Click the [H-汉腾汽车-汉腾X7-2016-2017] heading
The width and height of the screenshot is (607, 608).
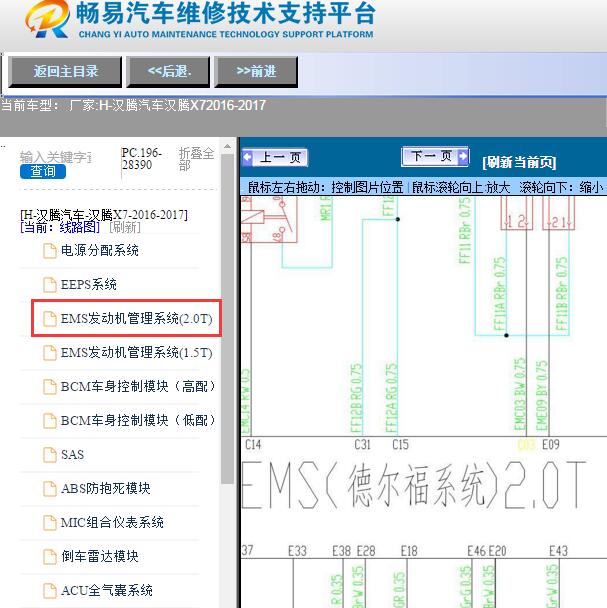[x=104, y=215]
